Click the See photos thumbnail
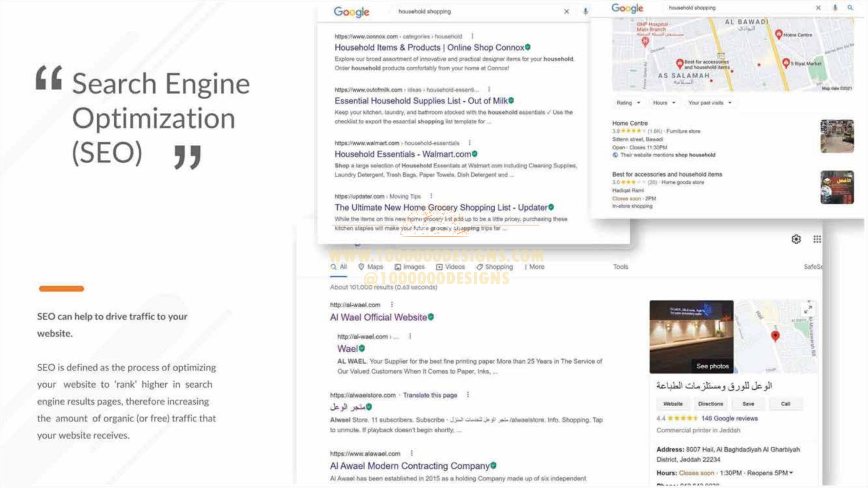This screenshot has height=488, width=868. click(712, 366)
